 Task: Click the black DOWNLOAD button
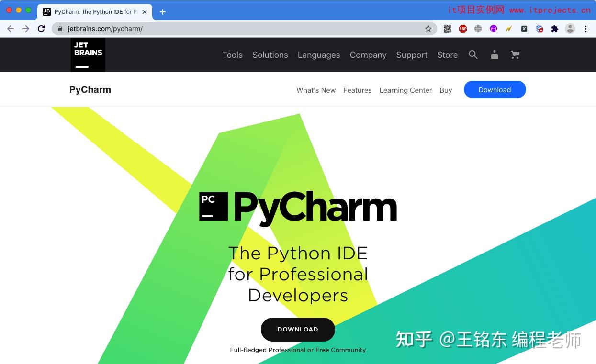point(298,329)
